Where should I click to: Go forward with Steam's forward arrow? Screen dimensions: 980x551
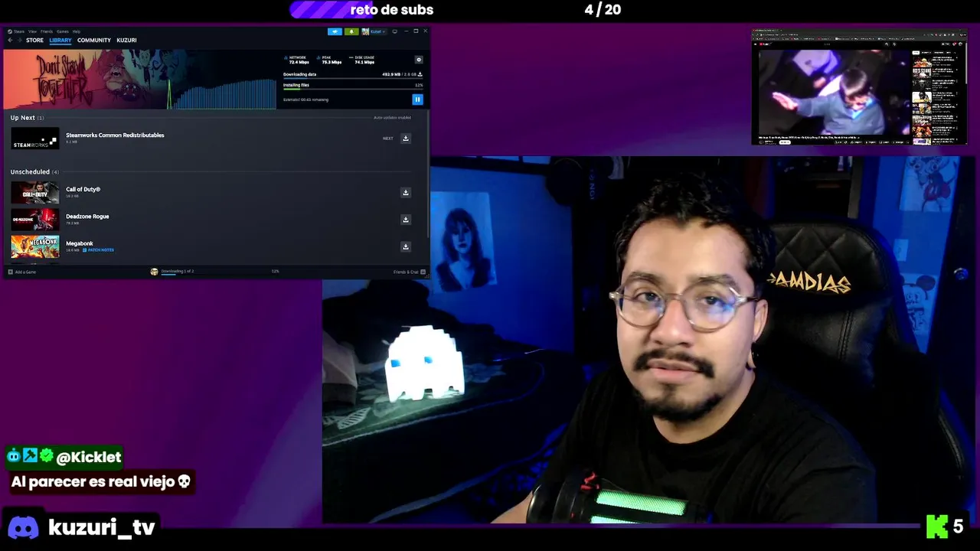[19, 40]
